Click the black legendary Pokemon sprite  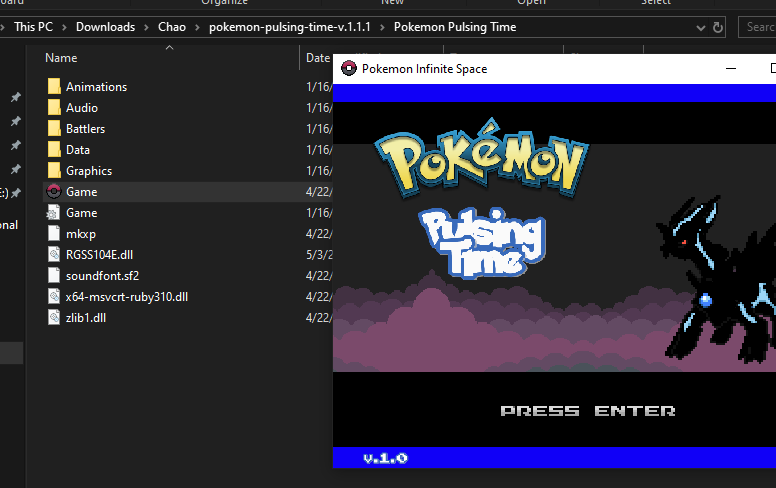click(x=716, y=279)
